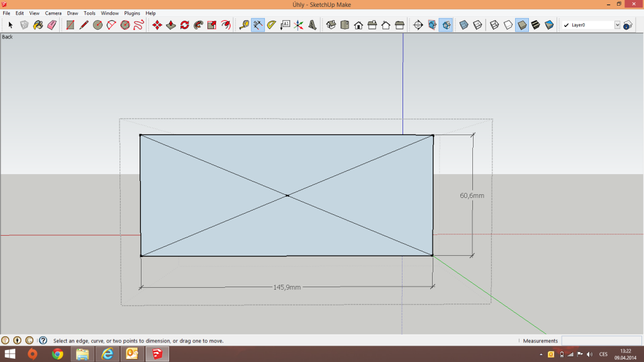Toggle X-ray face style

464,25
